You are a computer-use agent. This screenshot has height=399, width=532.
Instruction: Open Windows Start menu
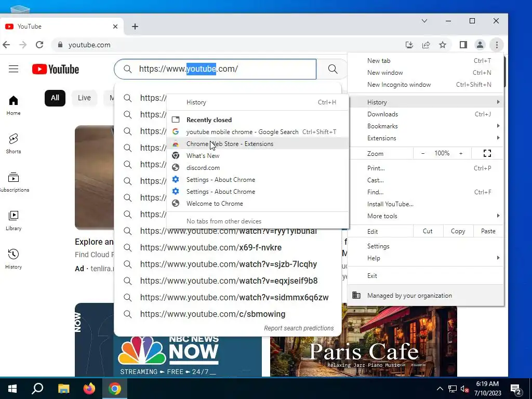[12, 389]
